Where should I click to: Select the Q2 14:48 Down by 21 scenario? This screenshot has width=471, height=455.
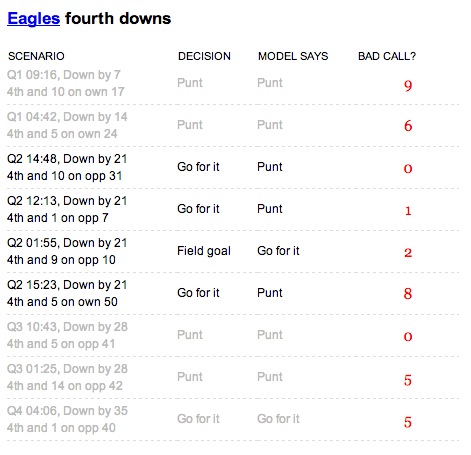click(67, 167)
